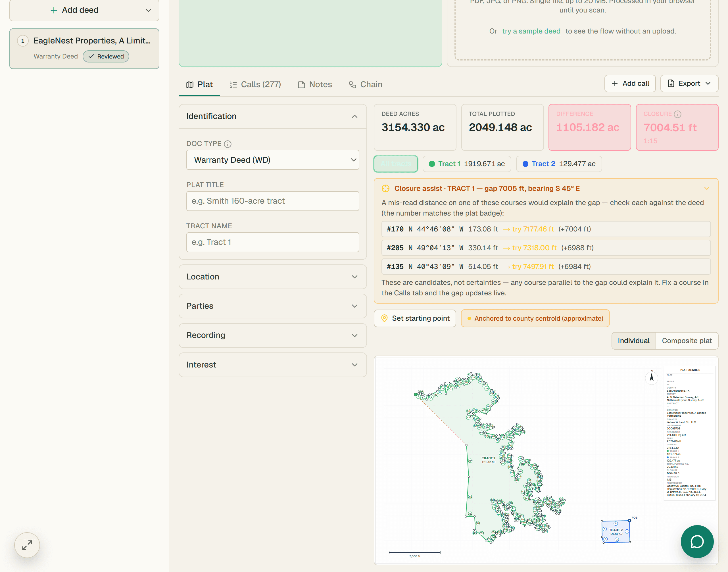Screen dimensions: 728x572
Task: Click the deed number 1 badge
Action: tap(23, 41)
